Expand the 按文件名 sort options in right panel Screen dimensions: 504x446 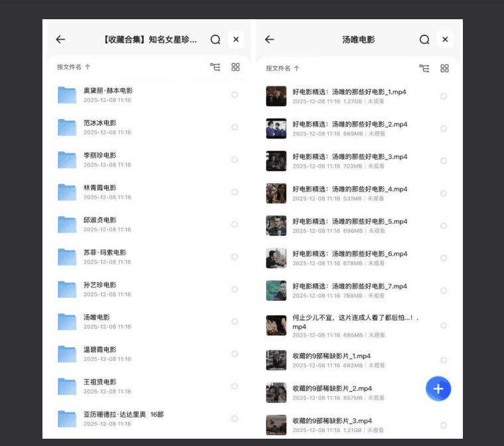(x=283, y=68)
